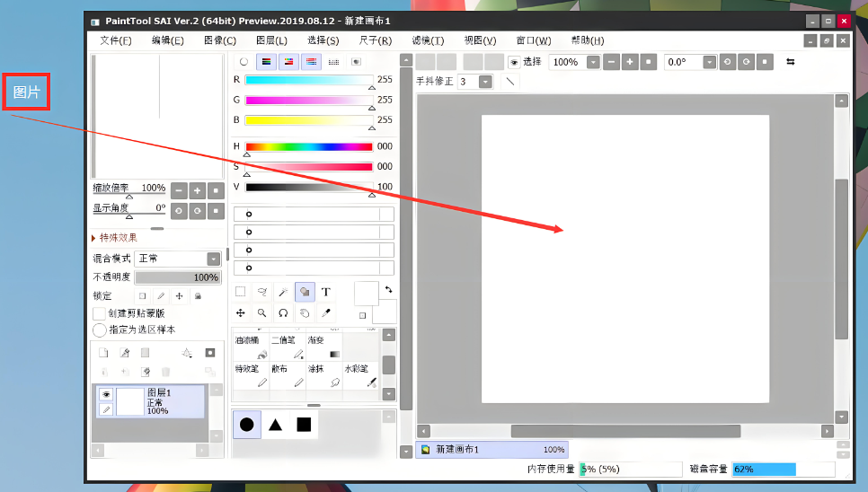Create a new normal layer
Viewport: 868px width, 492px height.
[103, 353]
